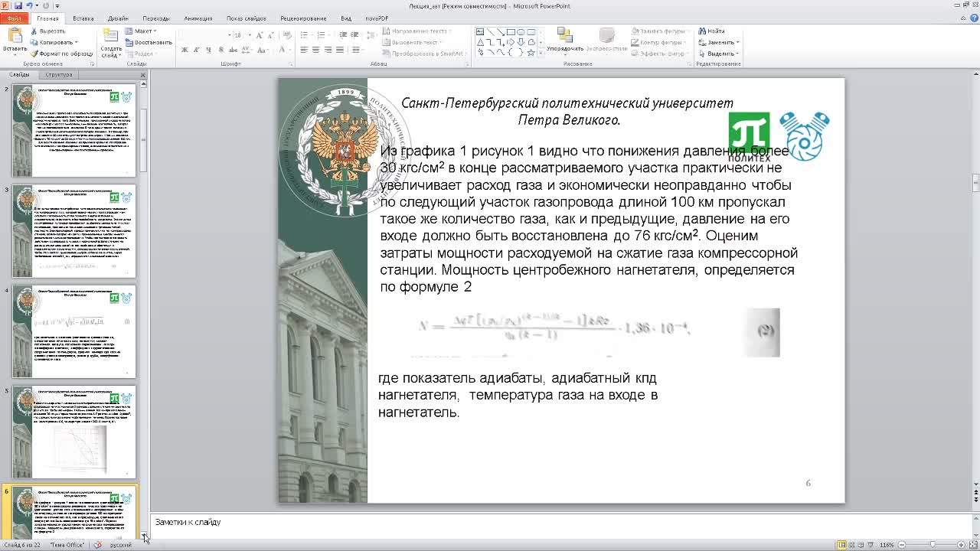Image resolution: width=980 pixels, height=551 pixels.
Task: Click русский language indicator in status bar
Action: (121, 545)
